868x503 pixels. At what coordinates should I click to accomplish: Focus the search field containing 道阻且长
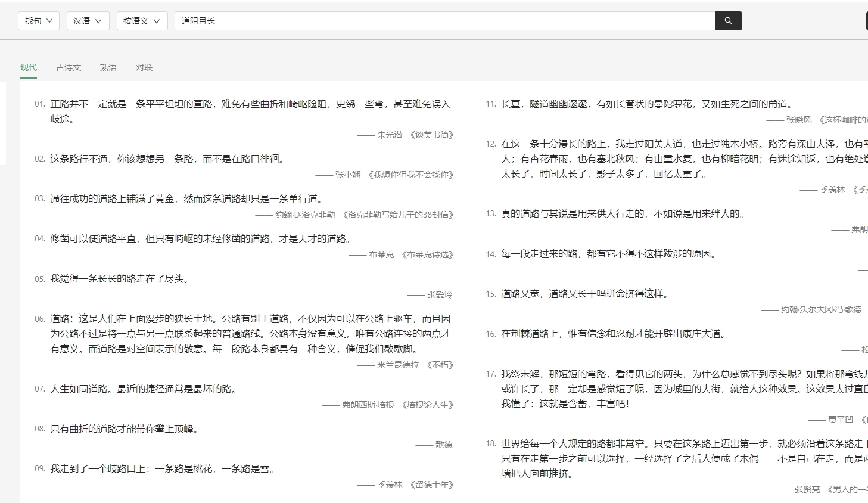tap(444, 21)
